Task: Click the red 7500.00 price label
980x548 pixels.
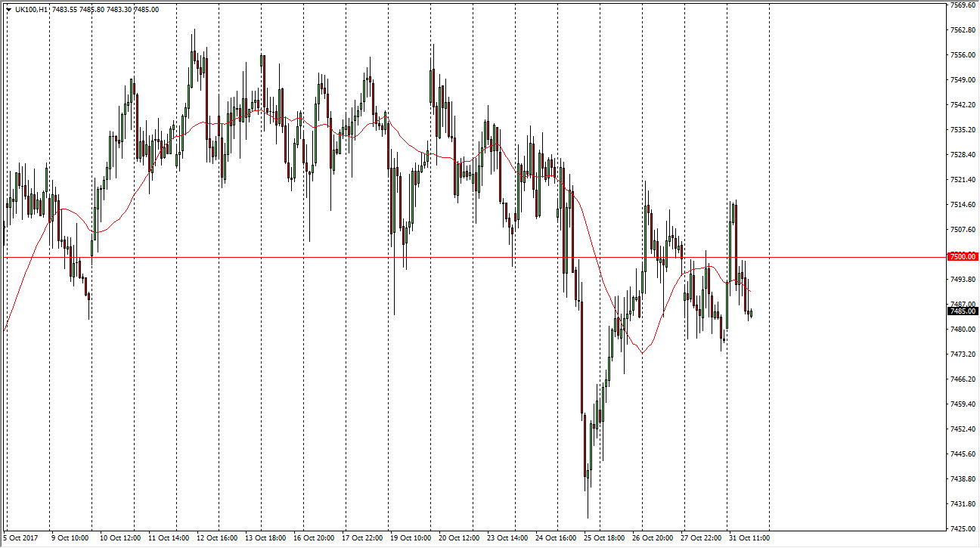Action: (x=963, y=257)
